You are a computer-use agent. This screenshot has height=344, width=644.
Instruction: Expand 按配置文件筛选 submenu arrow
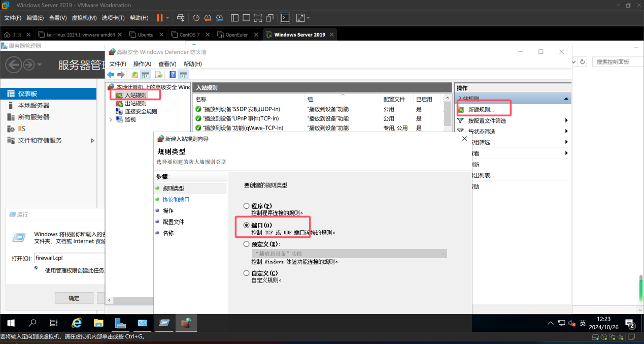(566, 121)
